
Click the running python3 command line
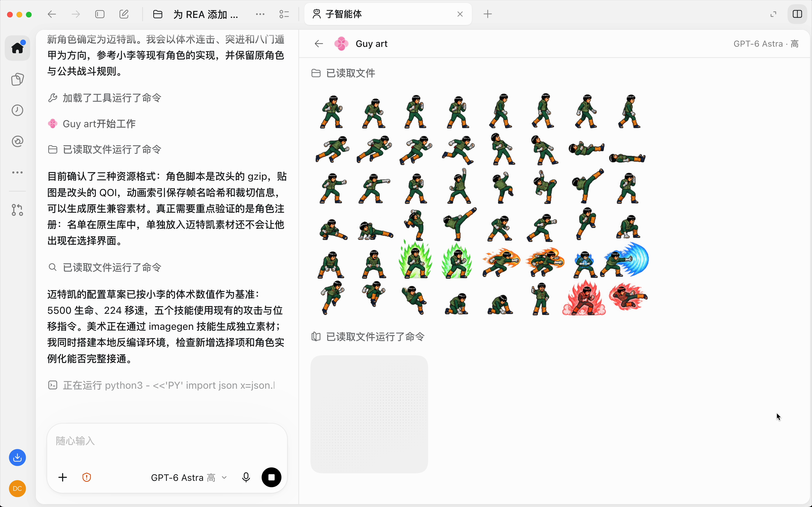pyautogui.click(x=162, y=385)
